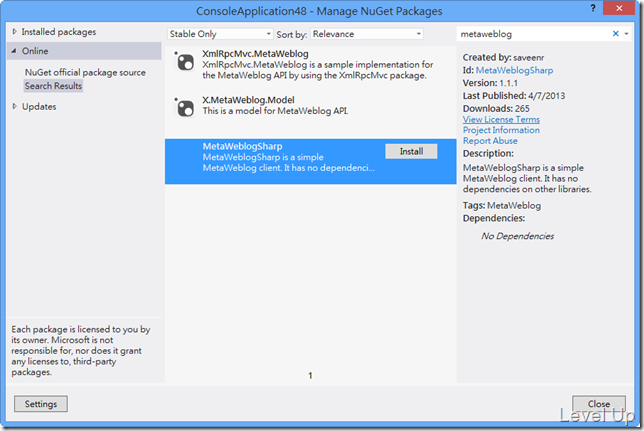Open the Project Information link
Viewport: 644px width, 431px height.
tap(501, 130)
